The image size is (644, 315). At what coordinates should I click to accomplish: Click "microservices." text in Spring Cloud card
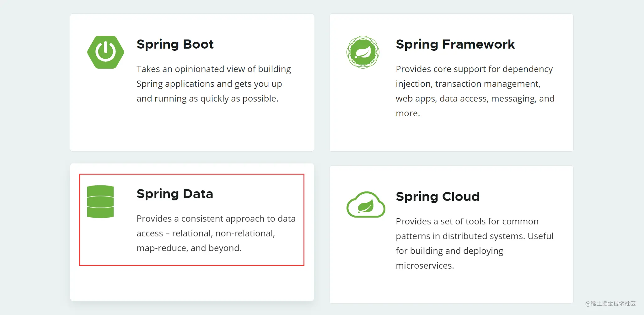pyautogui.click(x=425, y=265)
